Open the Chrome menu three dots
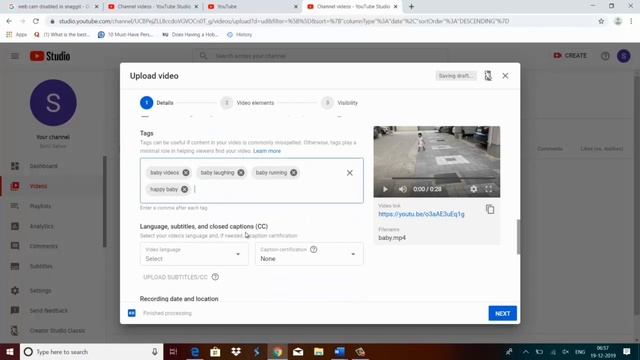Screen dimensions: 640x360 click(631, 21)
